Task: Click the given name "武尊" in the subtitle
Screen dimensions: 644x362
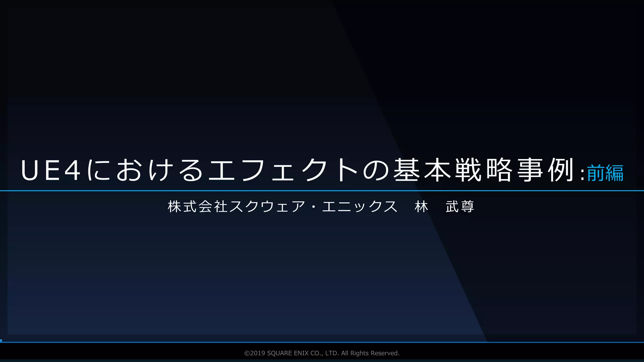Action: click(x=460, y=207)
